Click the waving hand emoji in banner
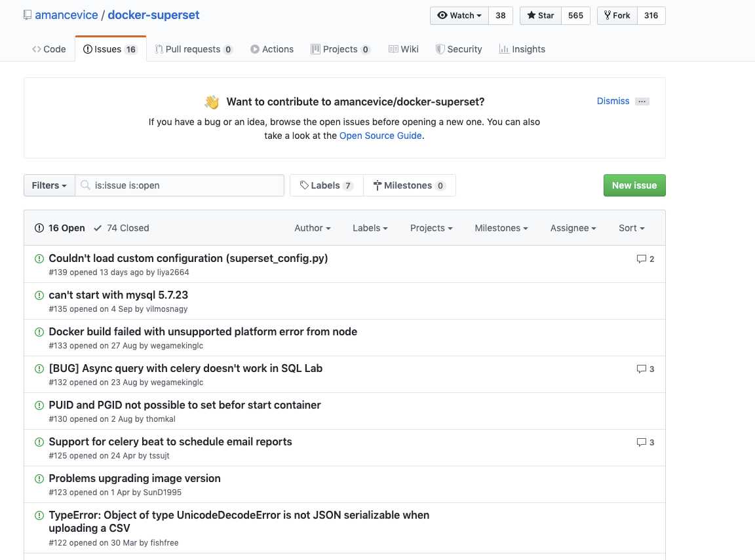Image resolution: width=755 pixels, height=560 pixels. pyautogui.click(x=212, y=102)
